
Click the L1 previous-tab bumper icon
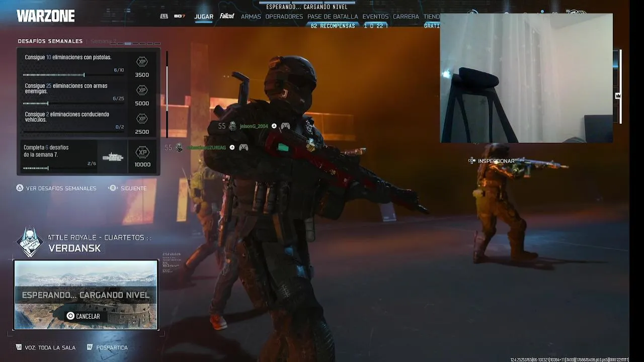tap(164, 16)
